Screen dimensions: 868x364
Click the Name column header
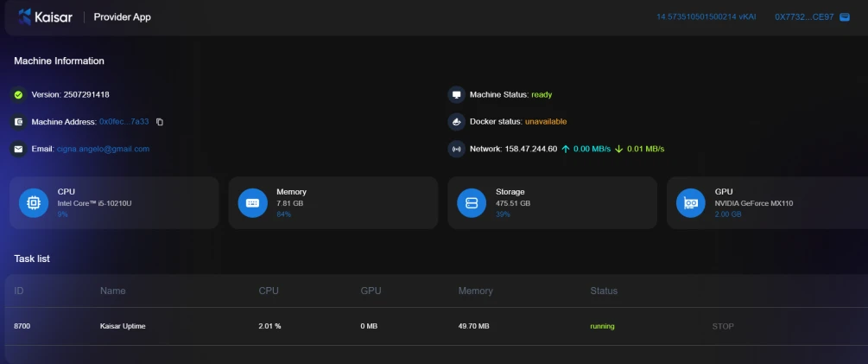click(113, 291)
